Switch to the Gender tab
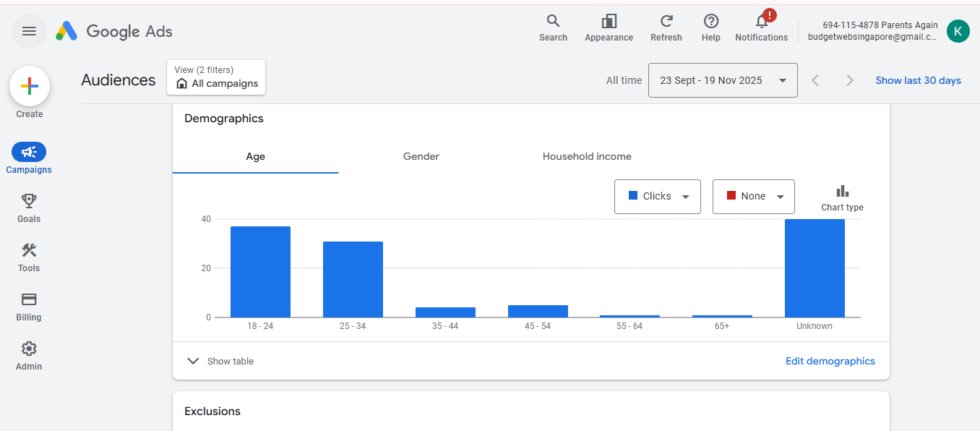 point(421,156)
